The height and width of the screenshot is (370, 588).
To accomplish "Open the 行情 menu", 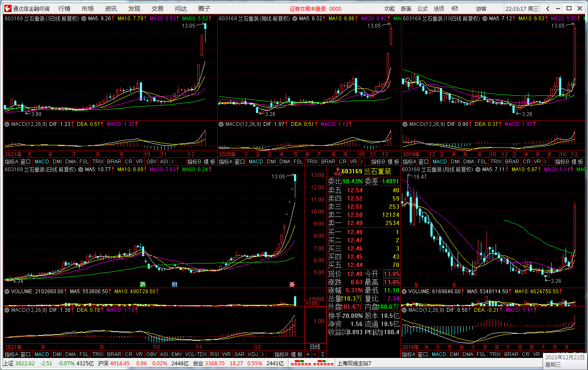I will point(64,9).
